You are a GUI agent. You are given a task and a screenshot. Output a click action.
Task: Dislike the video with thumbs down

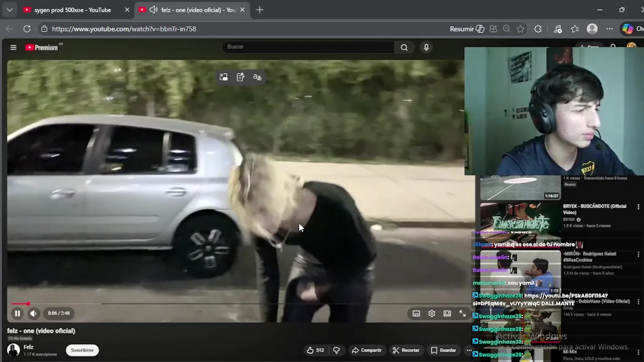pos(337,350)
